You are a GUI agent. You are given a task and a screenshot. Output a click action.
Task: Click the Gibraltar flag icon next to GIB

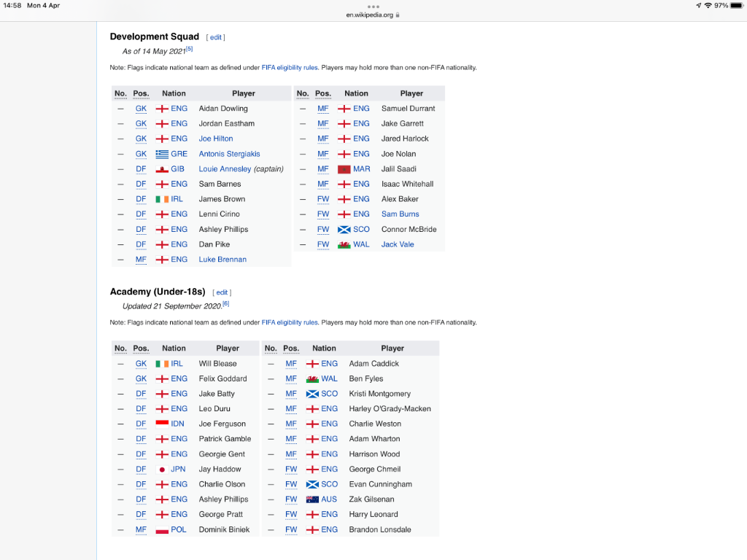coord(162,169)
